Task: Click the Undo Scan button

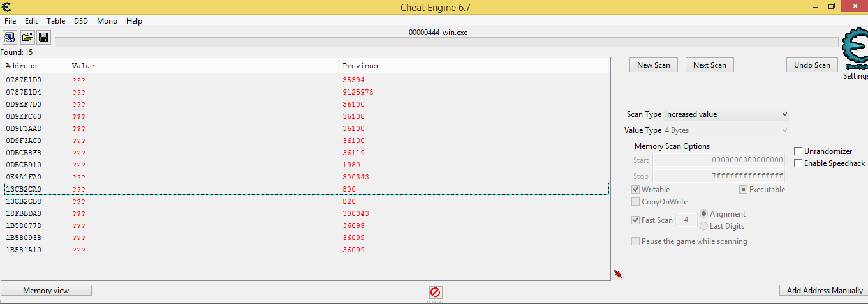Action: pos(812,65)
